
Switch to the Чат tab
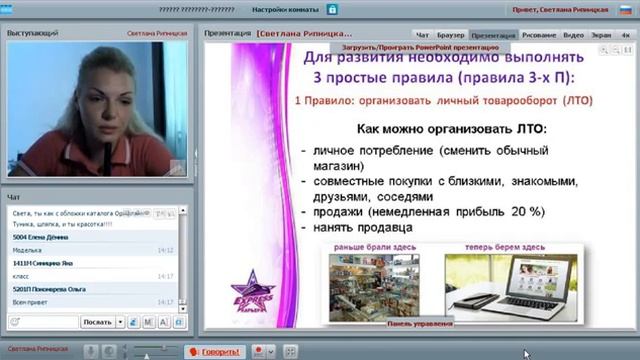pos(422,35)
